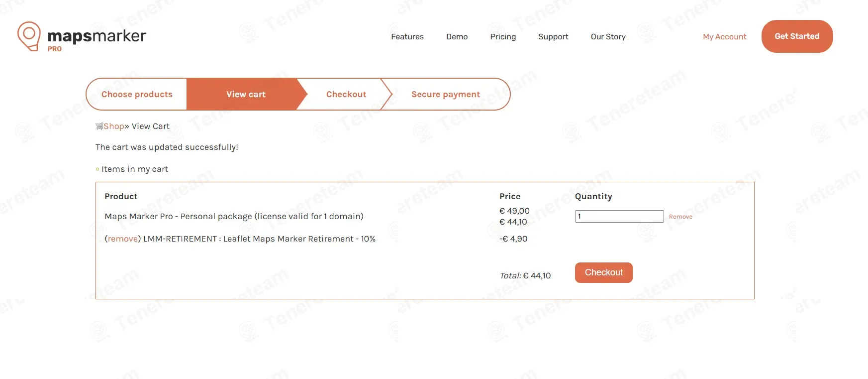
Task: Click the Quantity column header
Action: tap(593, 196)
